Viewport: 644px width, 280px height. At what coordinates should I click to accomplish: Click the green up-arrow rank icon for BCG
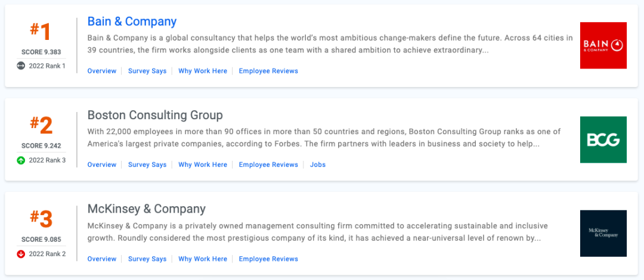tap(21, 160)
